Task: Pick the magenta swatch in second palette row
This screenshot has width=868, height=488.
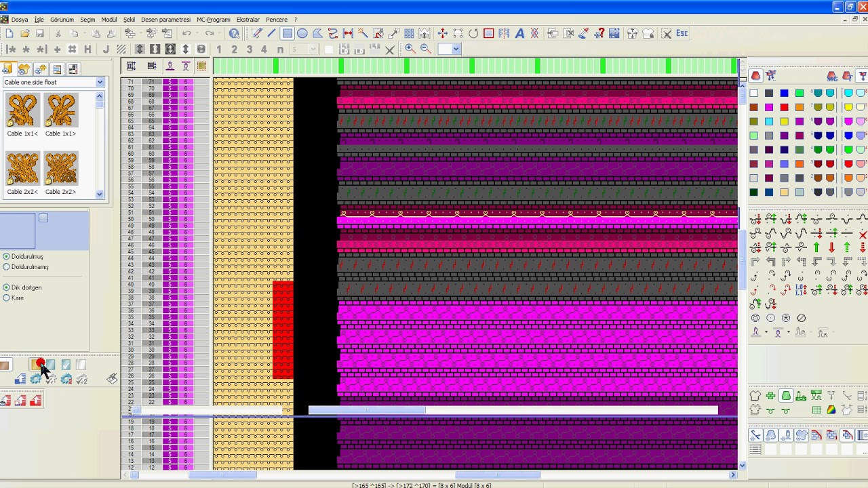Action: pyautogui.click(x=769, y=107)
